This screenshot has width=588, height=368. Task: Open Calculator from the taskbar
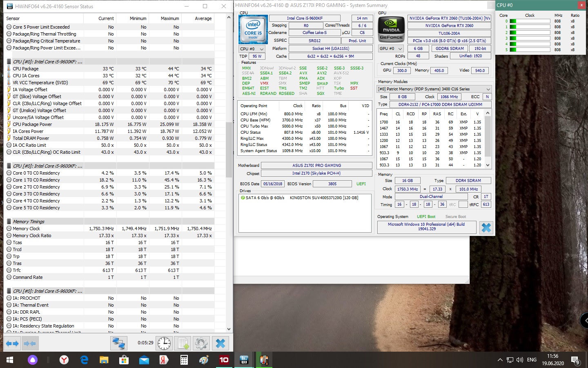coord(184,360)
